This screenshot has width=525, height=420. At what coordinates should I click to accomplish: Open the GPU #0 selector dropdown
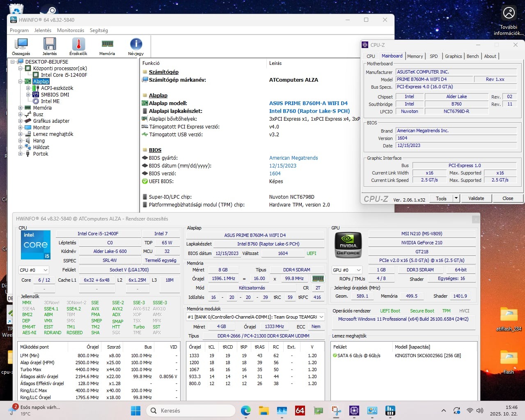(x=347, y=270)
